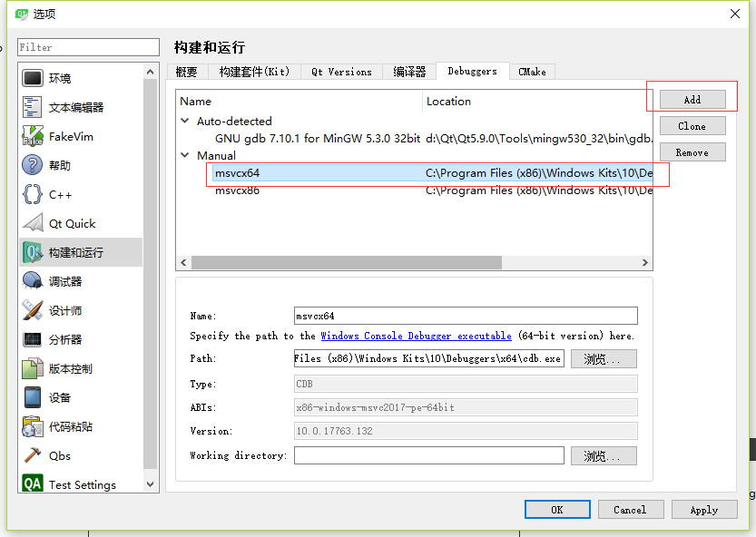This screenshot has width=756, height=537.
Task: Sort by the Name column header
Action: 299,102
